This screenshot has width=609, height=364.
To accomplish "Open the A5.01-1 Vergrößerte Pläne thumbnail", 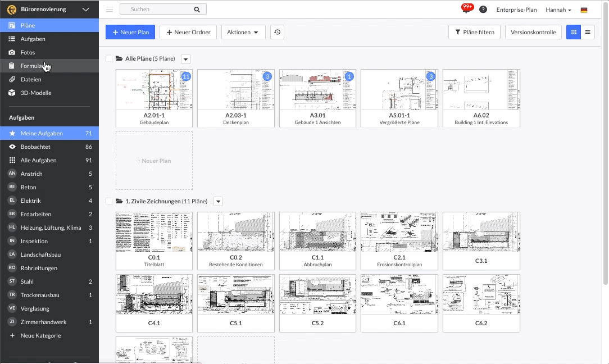I will point(399,98).
